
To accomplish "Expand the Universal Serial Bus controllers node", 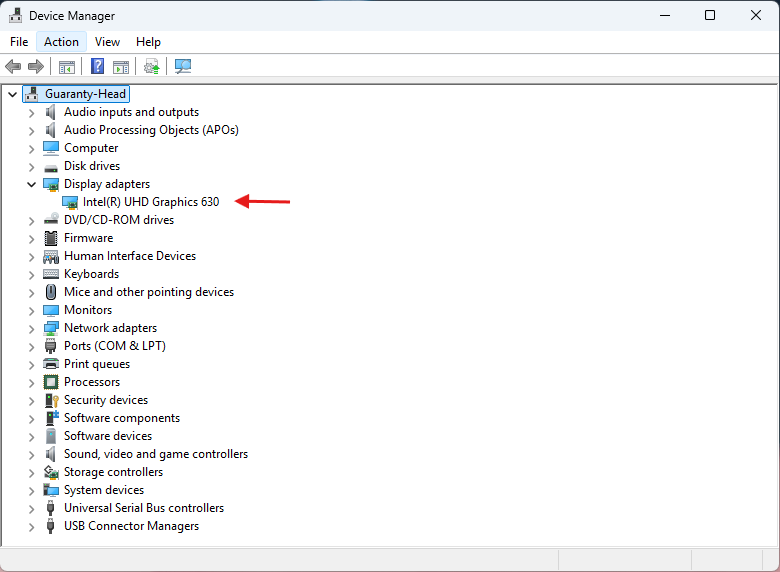I will pyautogui.click(x=32, y=508).
